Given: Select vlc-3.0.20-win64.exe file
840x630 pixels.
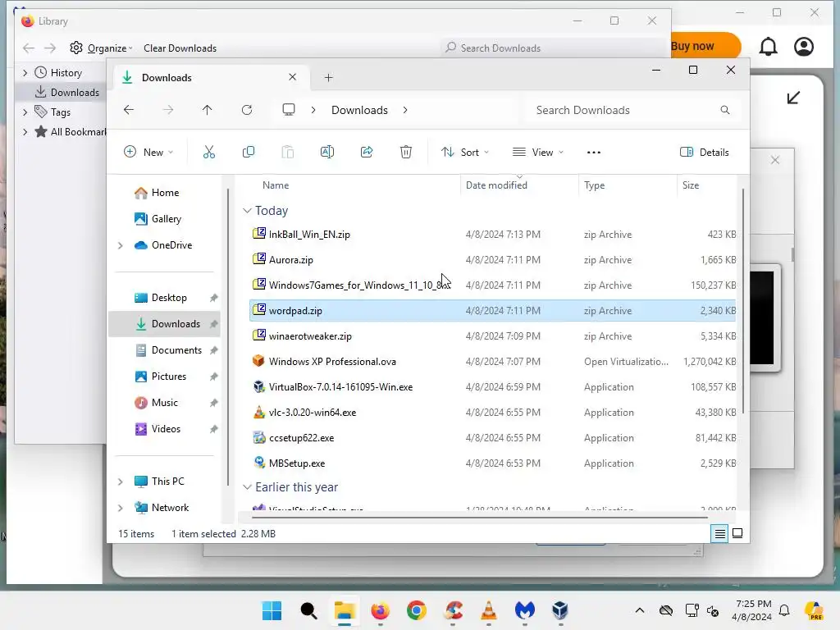Looking at the screenshot, I should point(492,413).
